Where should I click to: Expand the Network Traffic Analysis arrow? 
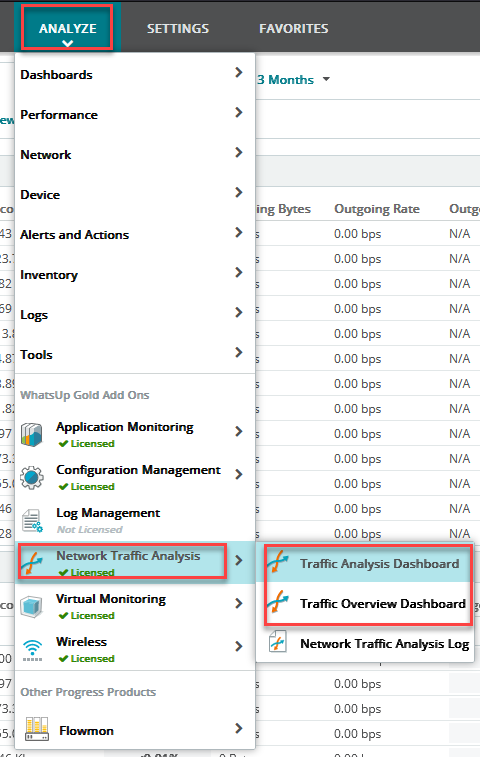pos(239,561)
